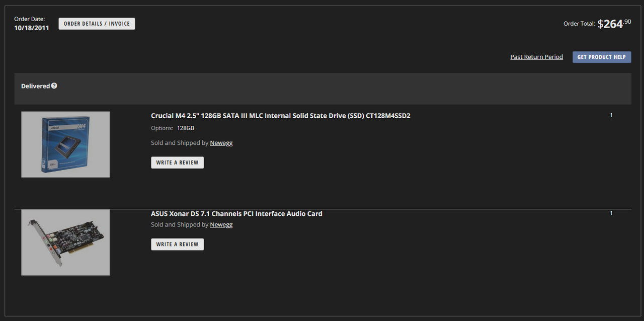Viewport: 644px width, 321px height.
Task: Click the Delivered status label
Action: pyautogui.click(x=35, y=86)
